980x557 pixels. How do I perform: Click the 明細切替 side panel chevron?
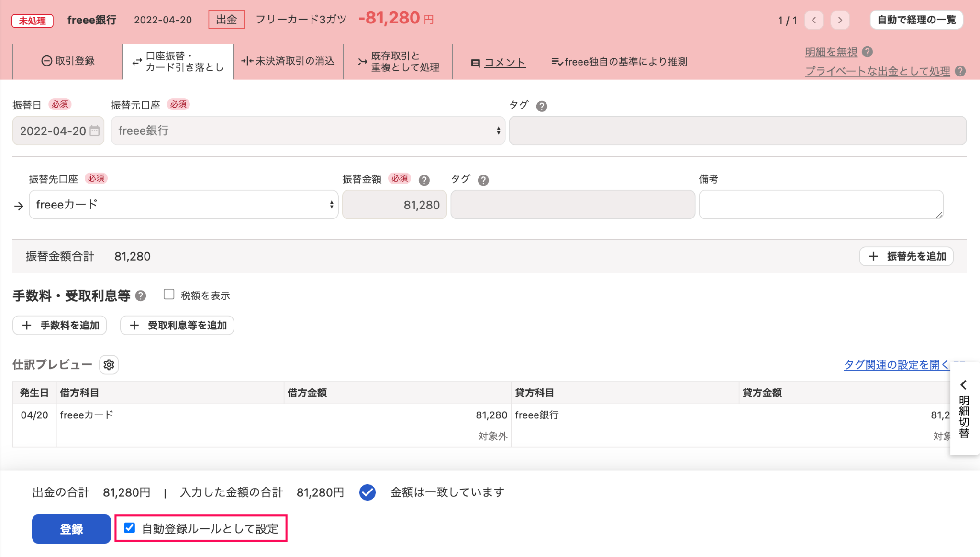[964, 385]
